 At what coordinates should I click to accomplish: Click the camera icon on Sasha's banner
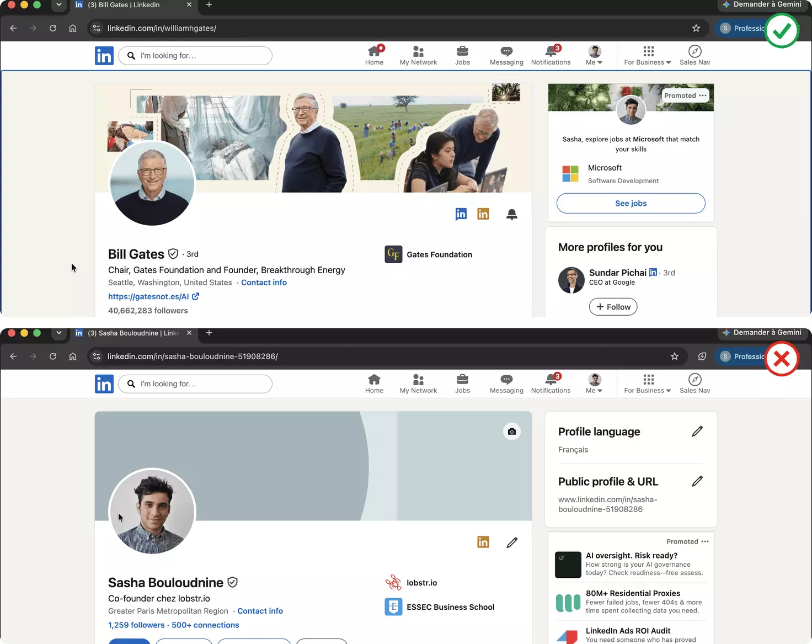click(x=512, y=432)
